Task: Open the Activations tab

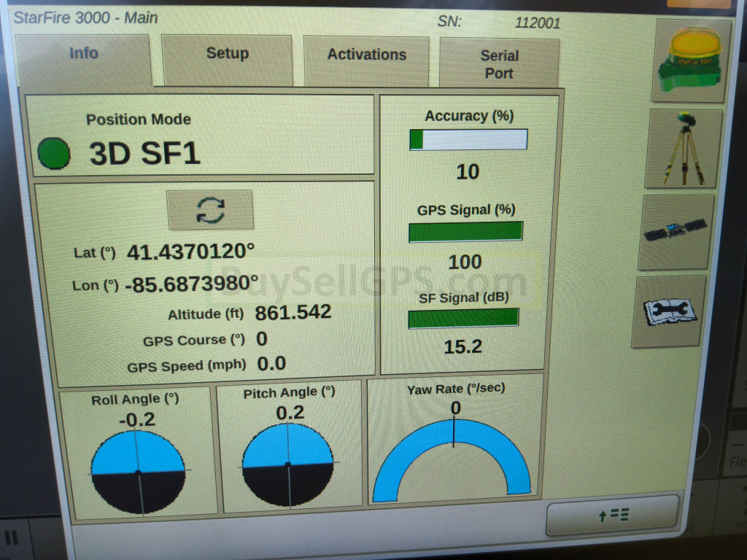Action: coord(366,61)
